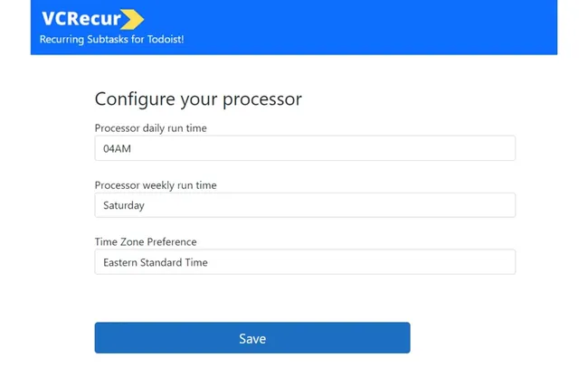This screenshot has height=367, width=588.
Task: Click the right end of Time Zone field
Action: click(502, 262)
